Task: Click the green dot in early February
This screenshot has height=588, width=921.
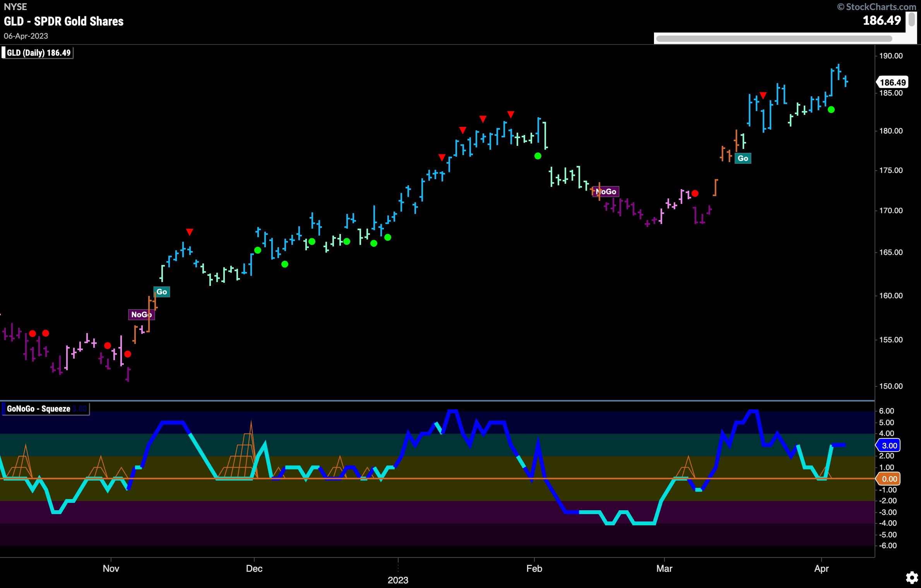Action: click(538, 156)
